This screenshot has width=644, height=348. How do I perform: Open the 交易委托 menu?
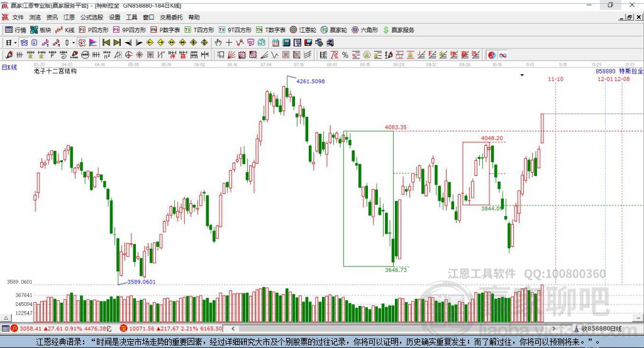coord(171,17)
